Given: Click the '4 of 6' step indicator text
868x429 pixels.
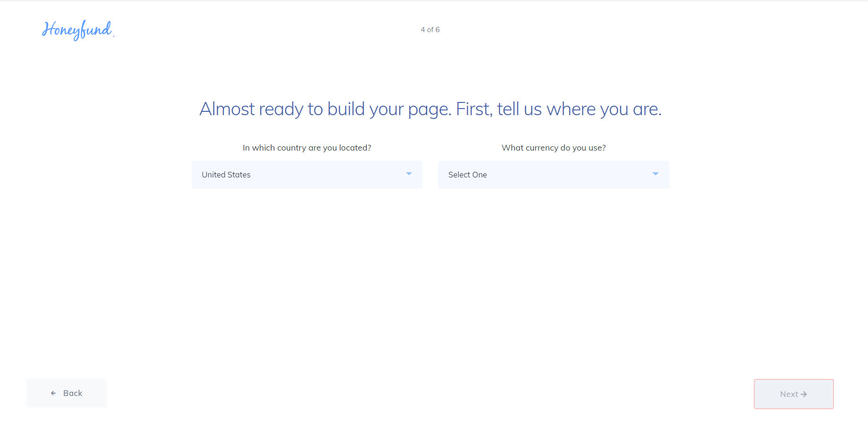Looking at the screenshot, I should pos(430,29).
